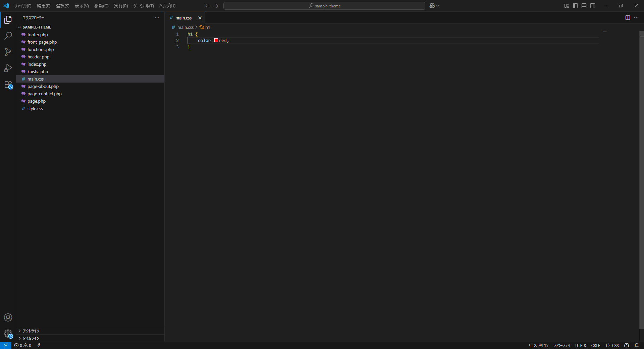Open the 移動(G) menu
Image resolution: width=644 pixels, height=349 pixels.
pyautogui.click(x=101, y=6)
